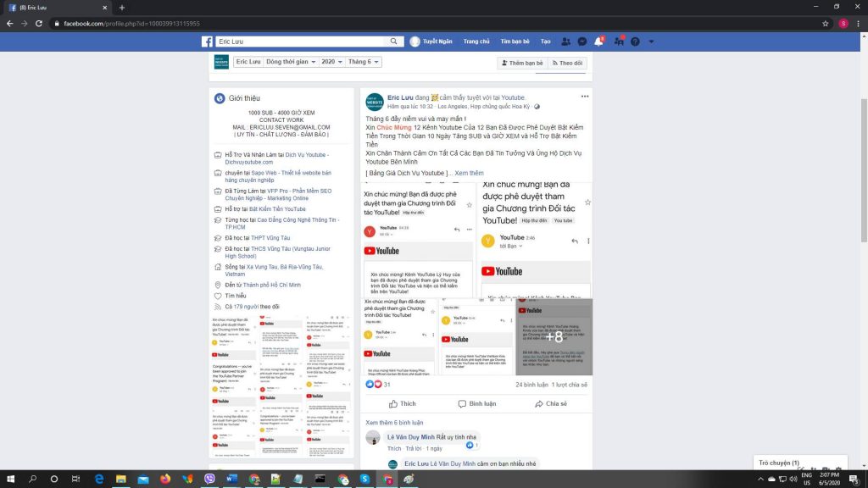Screen dimensions: 868x488
Task: Click the globe privacy icon of the post
Action: [537, 106]
